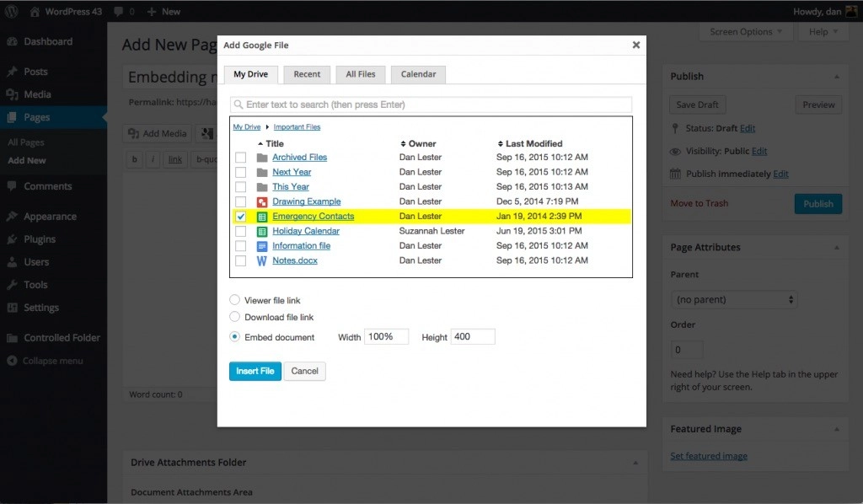Screen dimensions: 863x504
Task: Expand the Screen Options panel
Action: coord(746,32)
